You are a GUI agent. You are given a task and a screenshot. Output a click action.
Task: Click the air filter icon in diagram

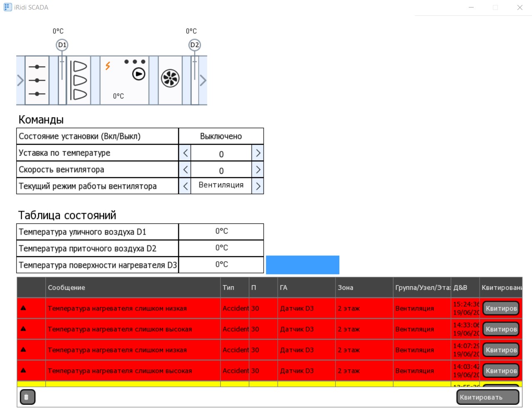[79, 80]
